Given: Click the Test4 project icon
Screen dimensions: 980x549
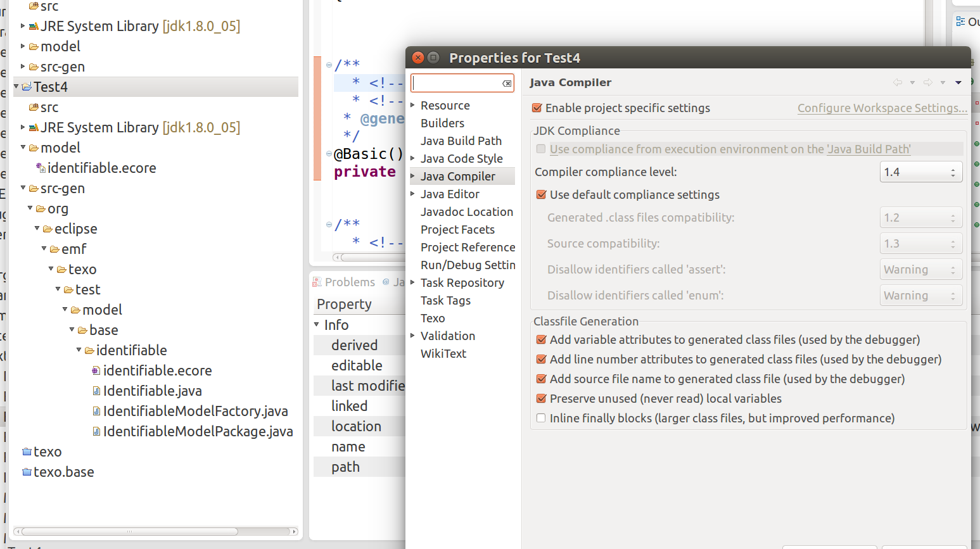Looking at the screenshot, I should click(27, 87).
